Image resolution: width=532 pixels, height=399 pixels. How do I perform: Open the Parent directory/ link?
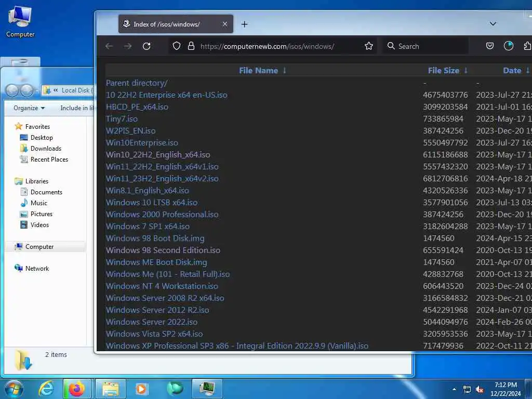(x=137, y=83)
